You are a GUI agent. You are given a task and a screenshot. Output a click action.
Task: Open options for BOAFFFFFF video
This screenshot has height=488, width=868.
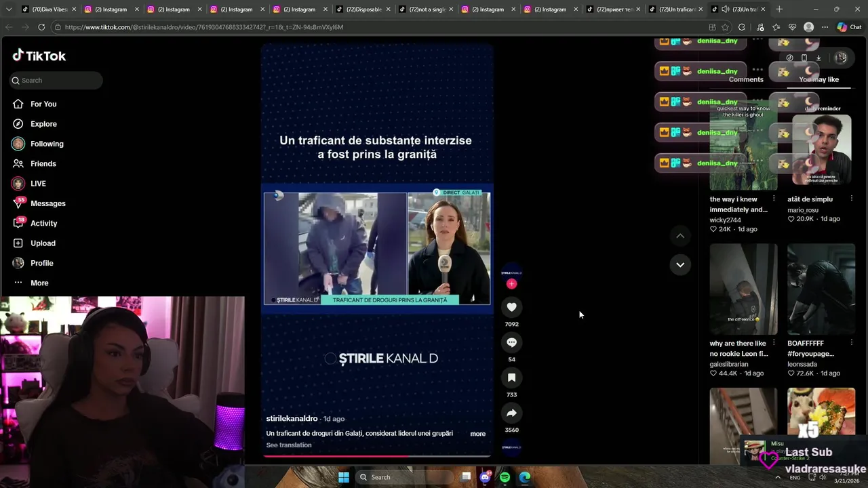coord(851,343)
